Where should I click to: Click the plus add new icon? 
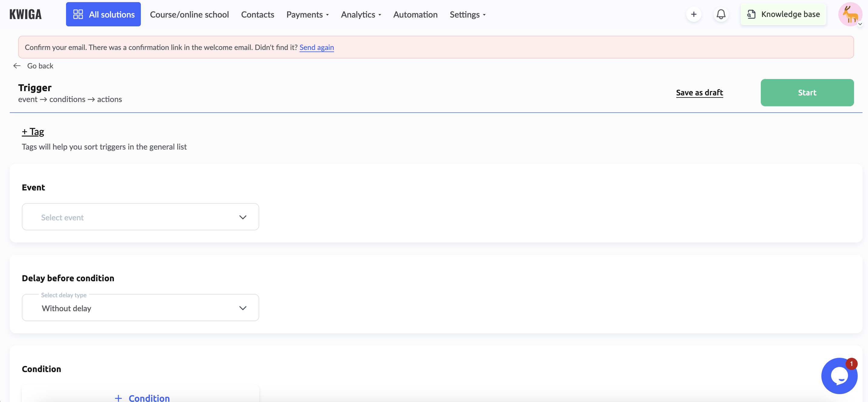point(694,14)
